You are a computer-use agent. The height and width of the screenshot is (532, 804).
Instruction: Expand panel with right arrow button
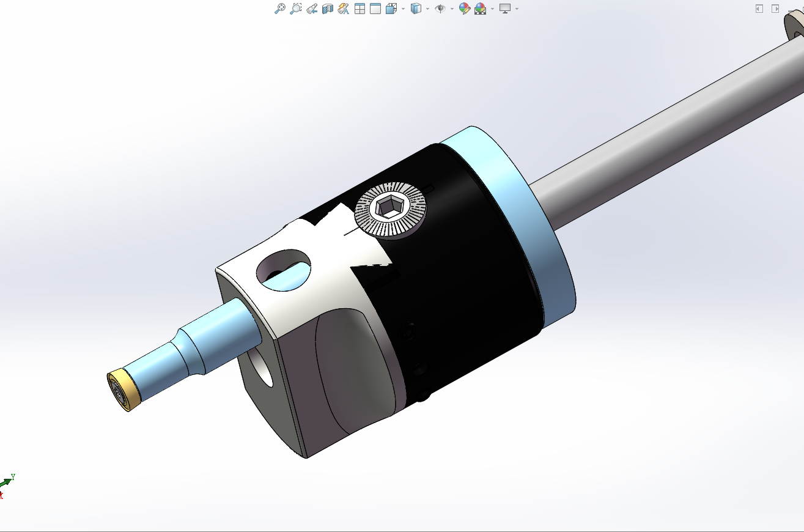point(775,9)
